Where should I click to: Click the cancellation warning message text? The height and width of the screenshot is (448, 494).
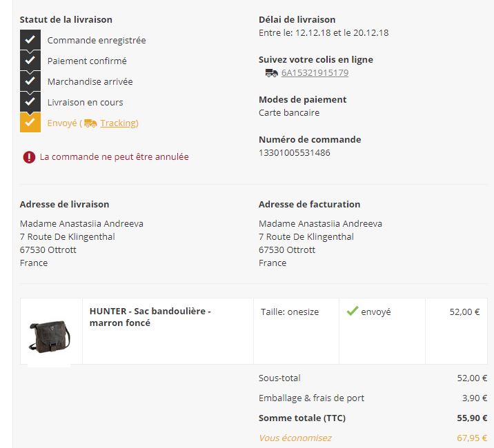[x=114, y=156]
